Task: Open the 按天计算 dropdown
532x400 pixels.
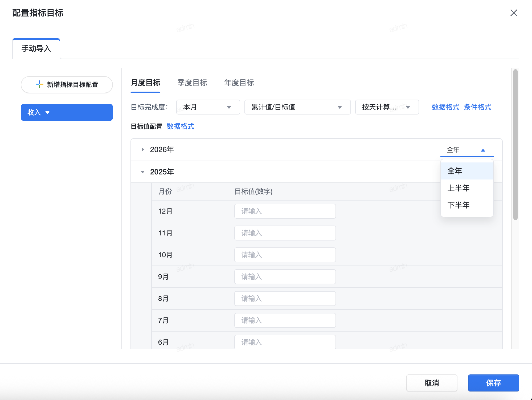Action: click(387, 107)
